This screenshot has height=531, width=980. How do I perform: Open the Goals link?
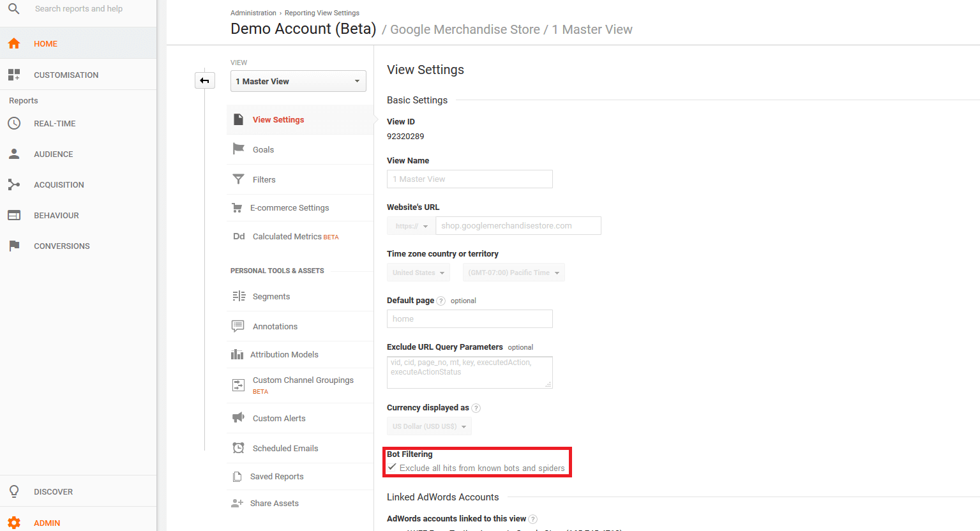(x=263, y=149)
